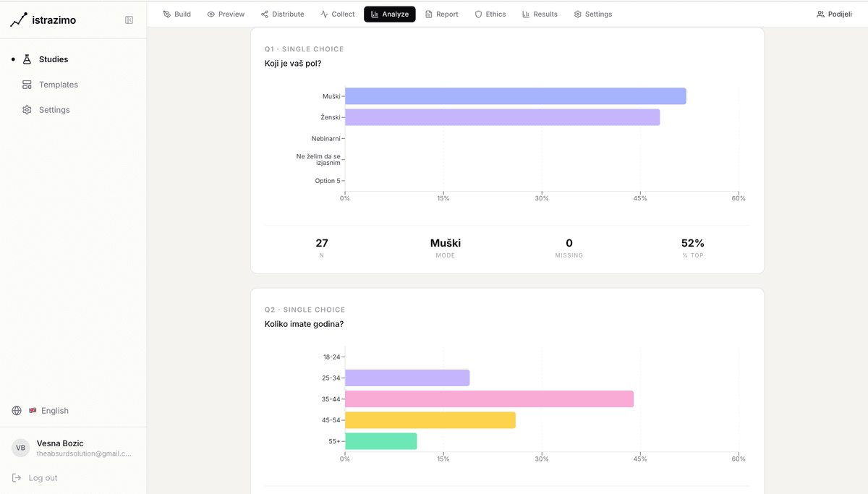Screen dimensions: 868x494
Task: Click the Log out icon
Action: click(x=17, y=478)
